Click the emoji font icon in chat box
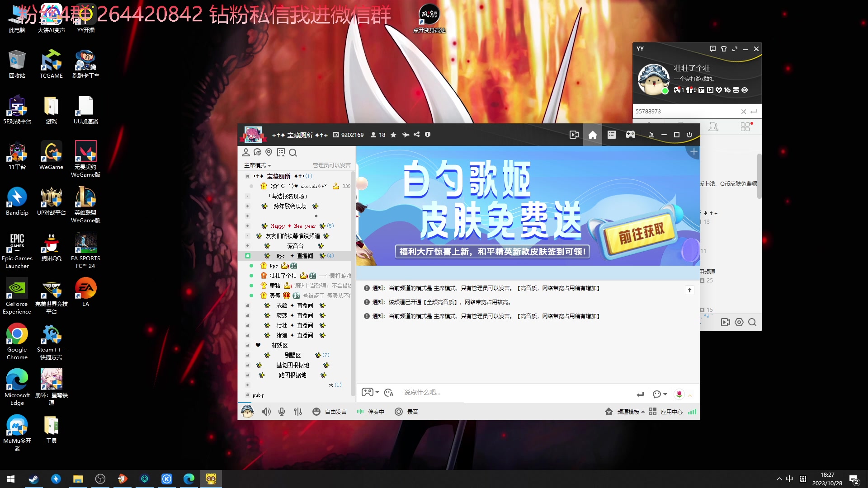The width and height of the screenshot is (868, 488). pos(389,393)
